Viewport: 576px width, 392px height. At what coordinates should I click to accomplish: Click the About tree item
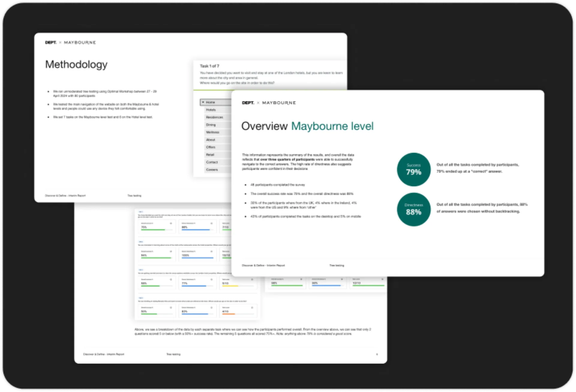coord(210,140)
